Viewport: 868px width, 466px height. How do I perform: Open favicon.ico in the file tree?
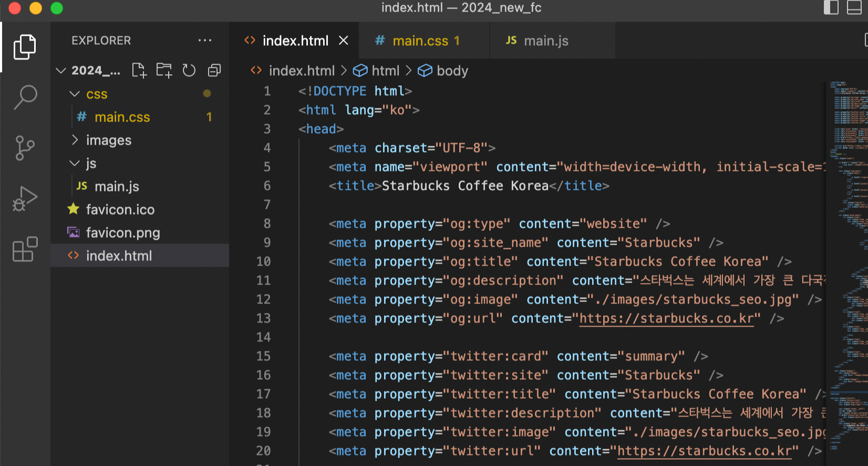pos(140,209)
